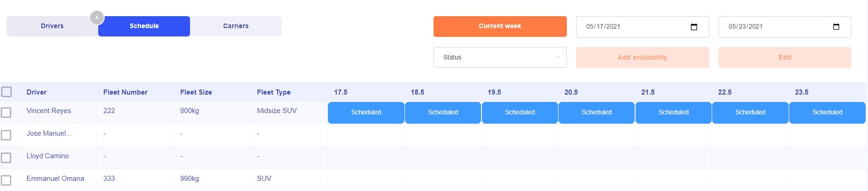
Task: Check the box for Vincent Reyes
Action: tap(6, 112)
